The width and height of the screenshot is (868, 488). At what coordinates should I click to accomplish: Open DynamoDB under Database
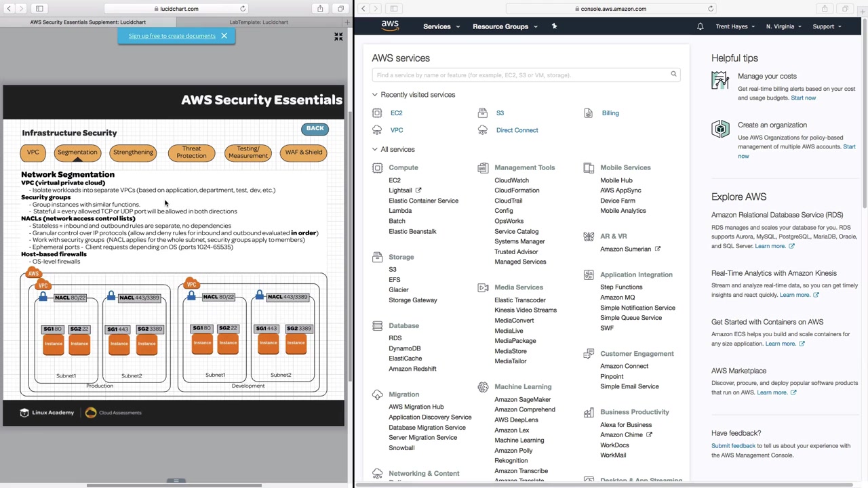(405, 348)
